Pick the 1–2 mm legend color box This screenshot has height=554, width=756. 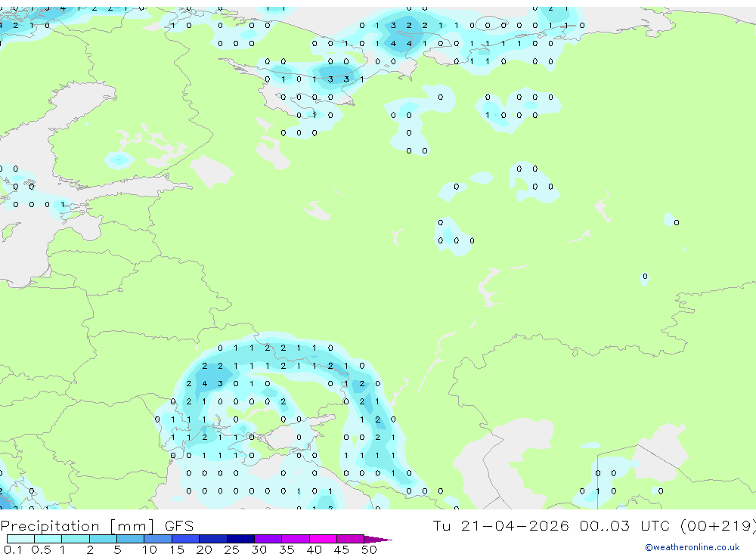[76, 539]
